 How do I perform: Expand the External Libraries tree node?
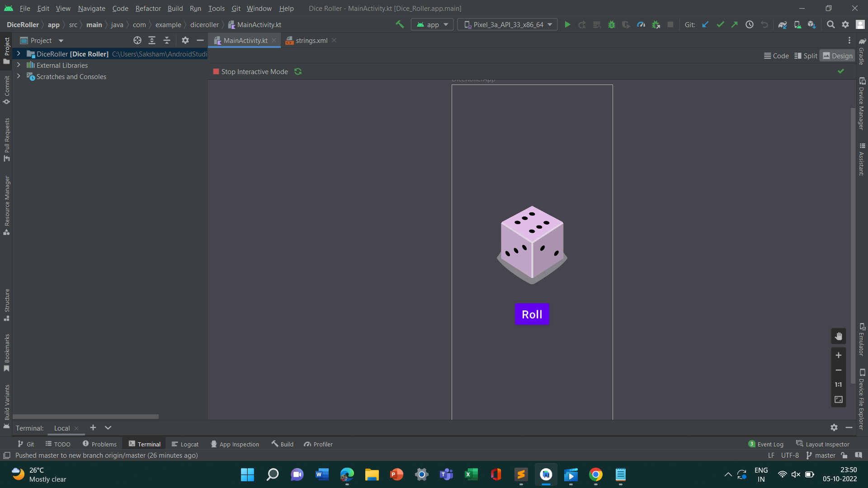point(18,65)
